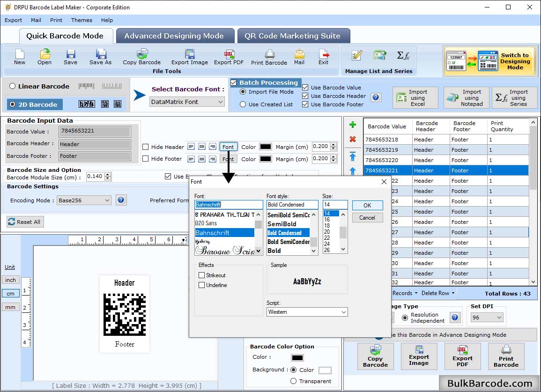Open the barcode font dropdown (DataMatrix Font)
This screenshot has height=392, width=541.
click(187, 102)
